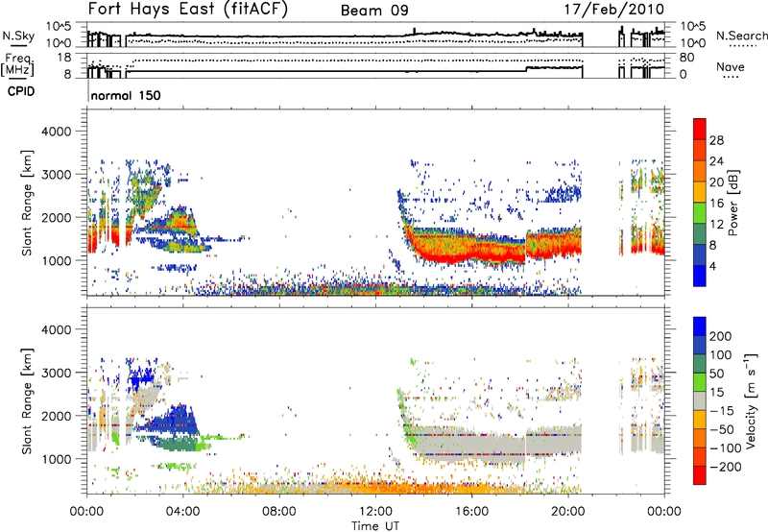Click the 'Fort Hays East (fitACF)' plot title
The width and height of the screenshot is (768, 532).
[188, 10]
